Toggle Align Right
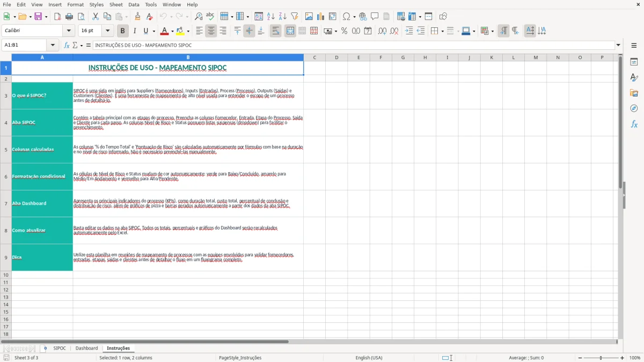 tap(223, 31)
